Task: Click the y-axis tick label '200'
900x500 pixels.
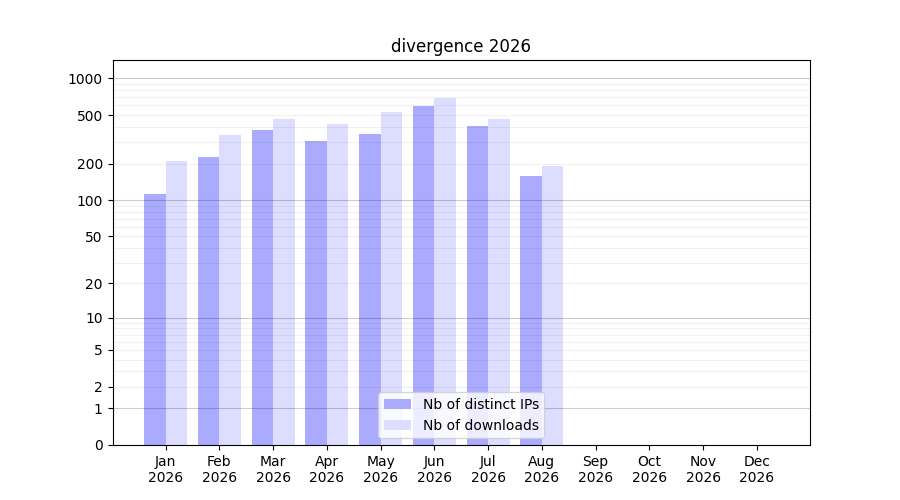Action: [90, 164]
